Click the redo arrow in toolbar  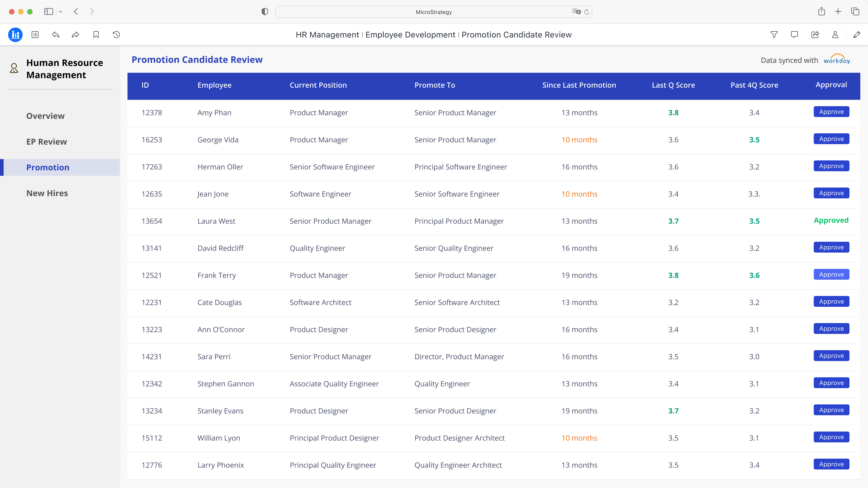click(75, 35)
